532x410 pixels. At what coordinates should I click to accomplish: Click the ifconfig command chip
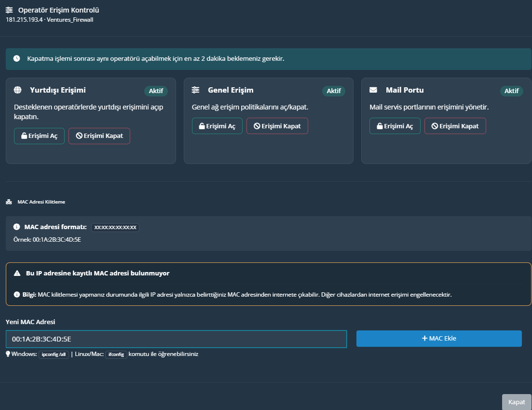pos(116,355)
